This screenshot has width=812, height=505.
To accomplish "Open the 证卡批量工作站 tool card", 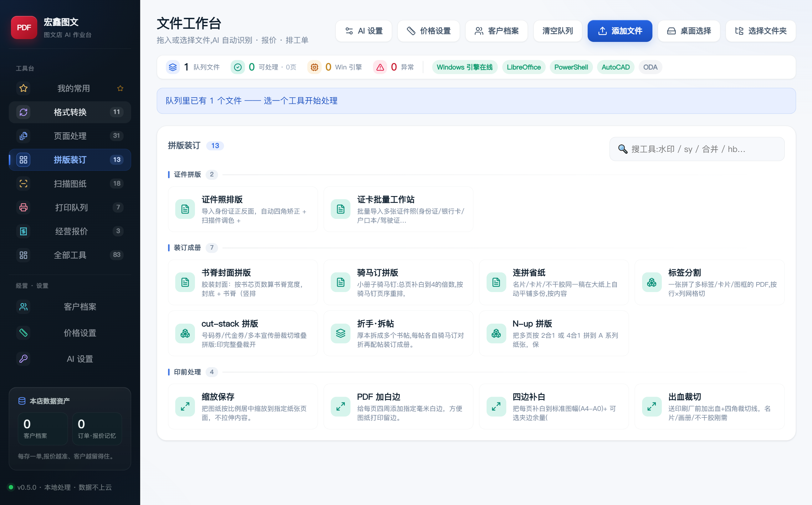I will coord(398,209).
